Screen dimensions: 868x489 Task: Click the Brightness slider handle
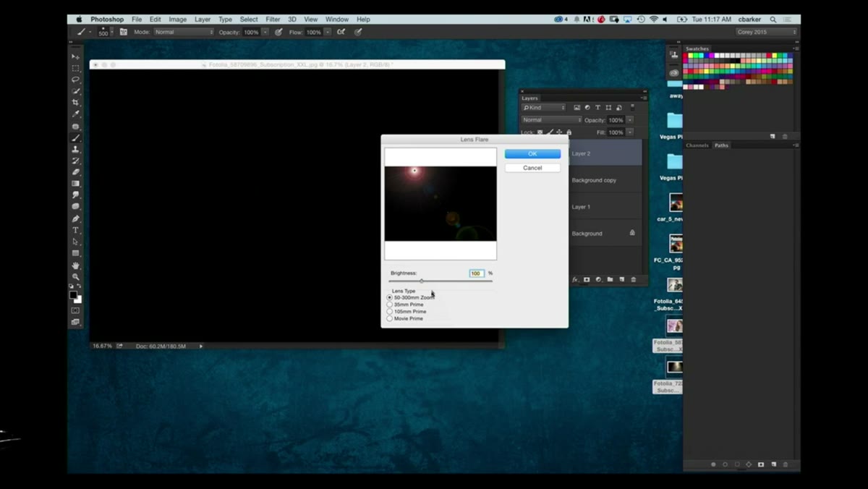click(422, 281)
